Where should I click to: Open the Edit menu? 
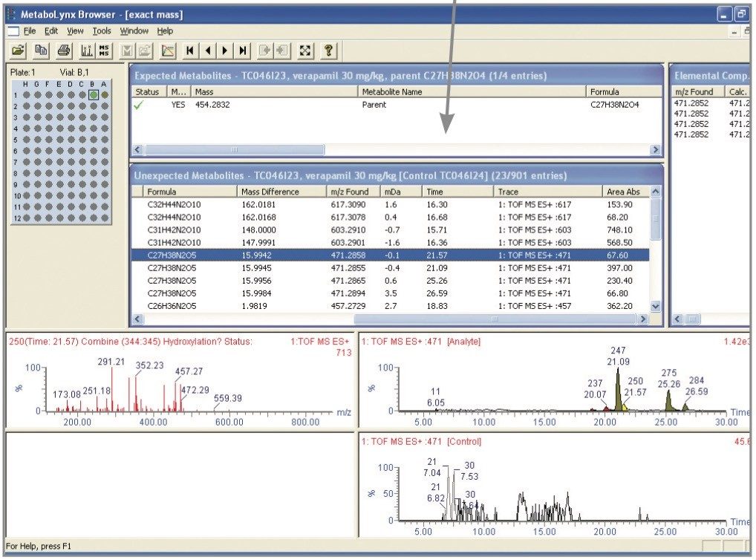[x=51, y=31]
